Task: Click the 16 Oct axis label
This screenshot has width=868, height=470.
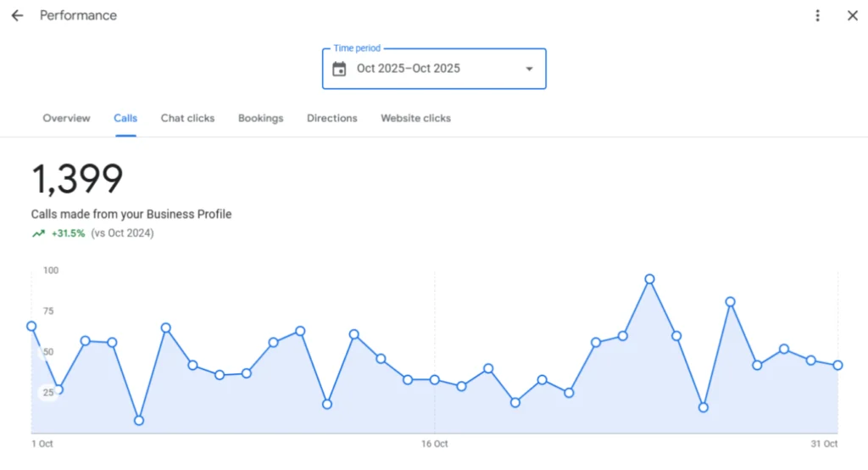Action: [x=434, y=444]
